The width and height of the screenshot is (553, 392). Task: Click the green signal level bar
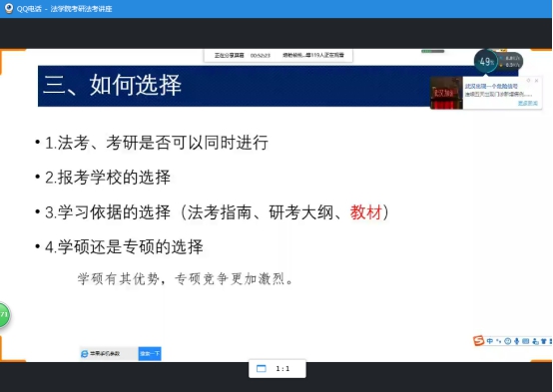click(432, 52)
